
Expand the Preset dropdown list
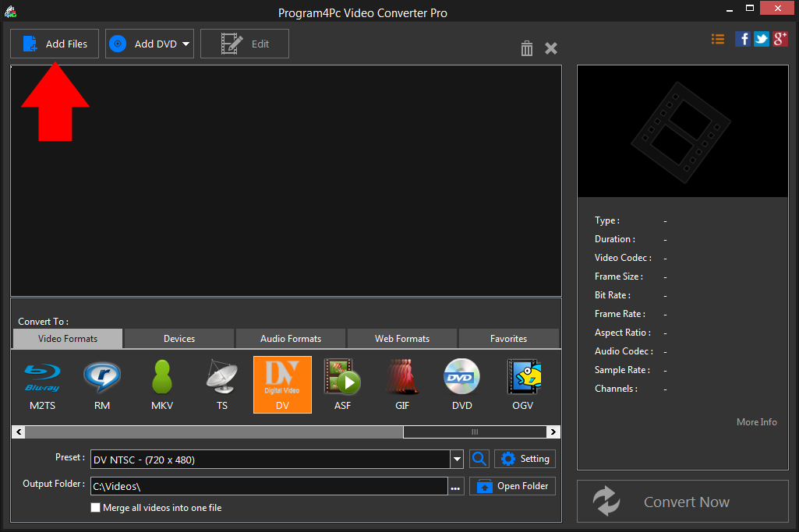coord(456,459)
